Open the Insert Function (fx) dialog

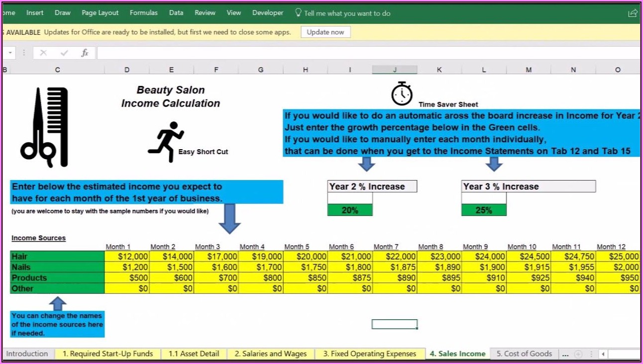tap(85, 53)
